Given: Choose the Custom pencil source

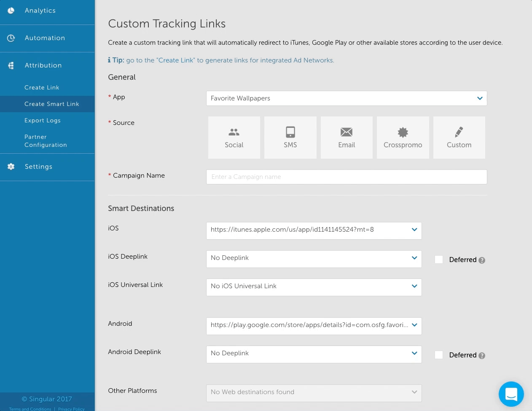Looking at the screenshot, I should coord(459,138).
